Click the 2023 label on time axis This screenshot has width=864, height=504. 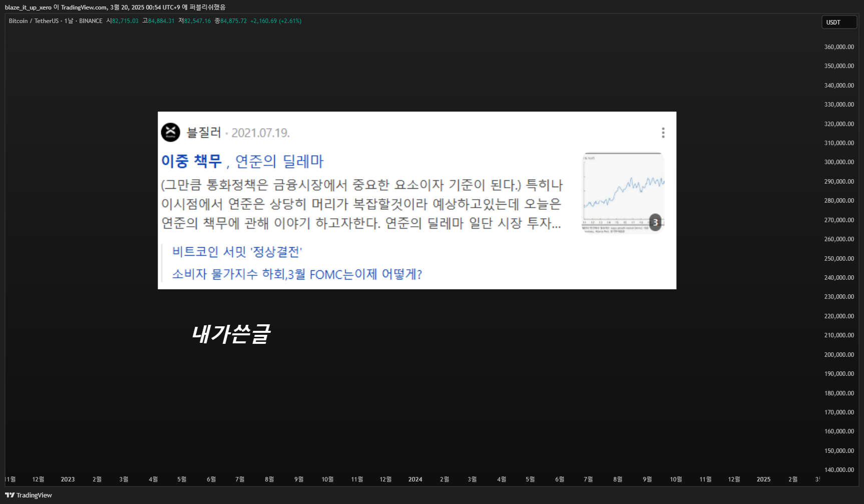(68, 479)
